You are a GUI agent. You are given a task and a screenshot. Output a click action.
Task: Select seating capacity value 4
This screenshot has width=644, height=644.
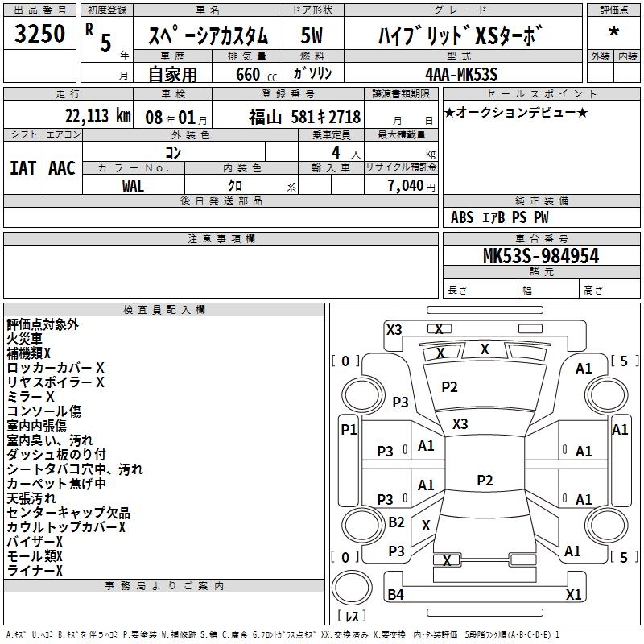[x=336, y=152]
